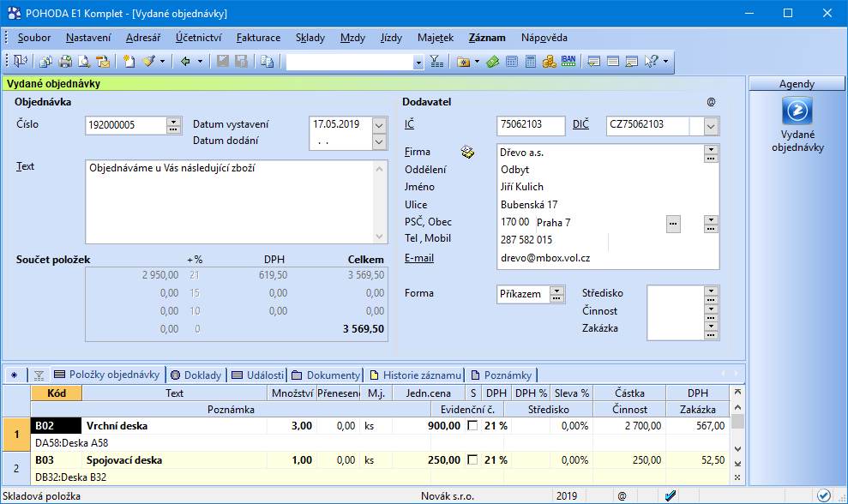848x504 pixels.
Task: Create a new record with the toolbar icon
Action: pyautogui.click(x=129, y=62)
